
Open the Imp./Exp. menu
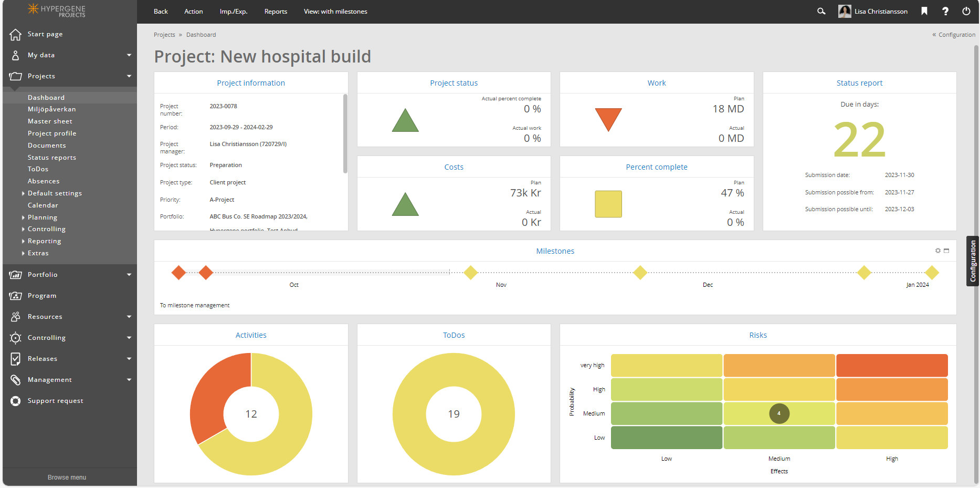coord(234,12)
